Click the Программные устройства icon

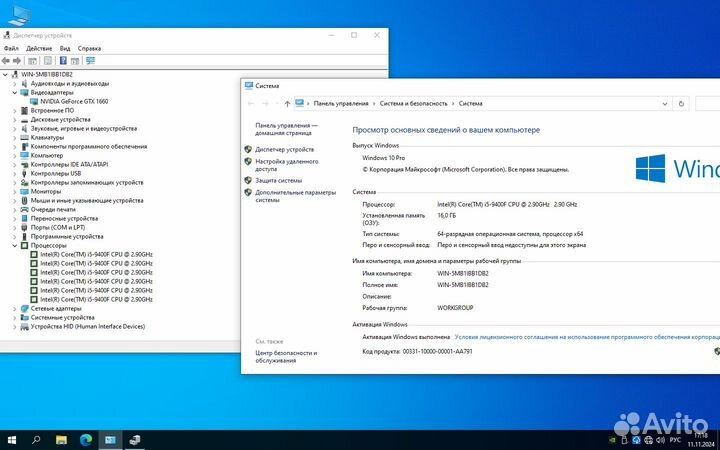click(24, 236)
